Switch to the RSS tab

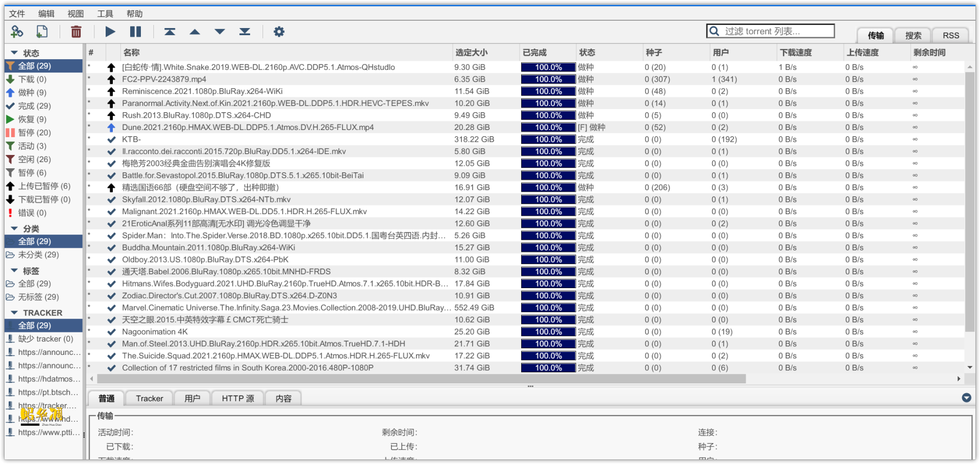tap(950, 35)
